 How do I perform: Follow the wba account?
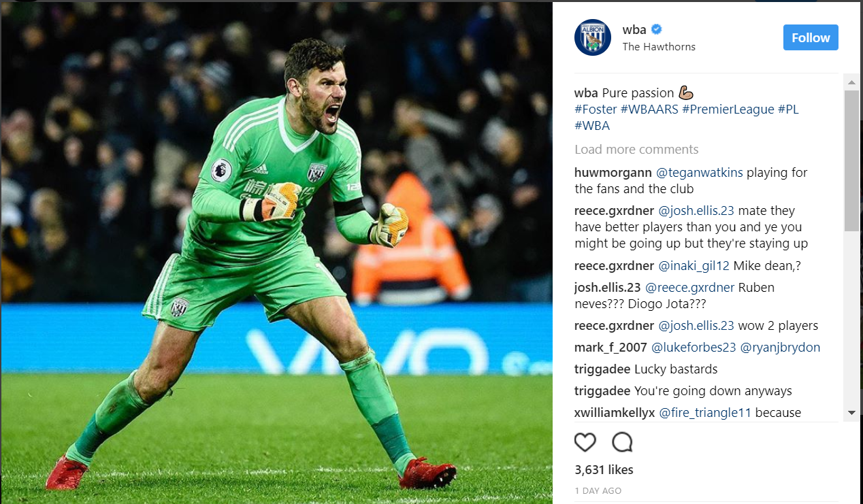pos(811,37)
